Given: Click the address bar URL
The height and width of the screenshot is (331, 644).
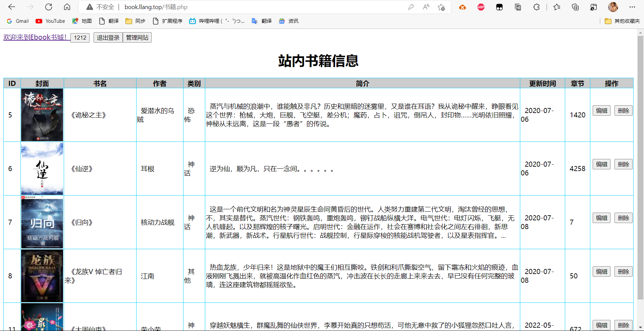Looking at the screenshot, I should pos(156,7).
